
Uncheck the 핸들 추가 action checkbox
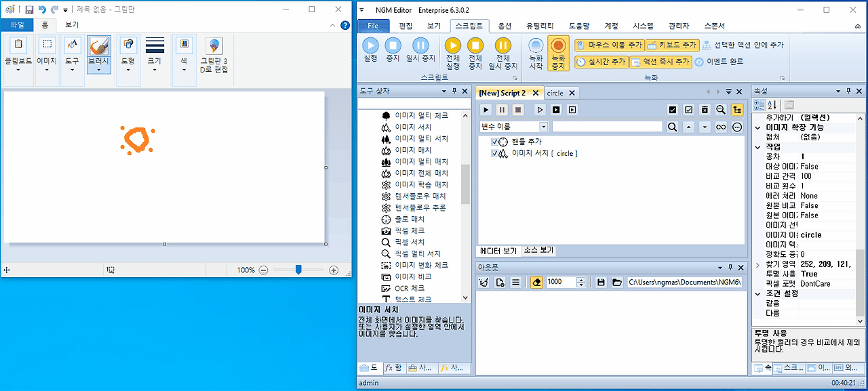tap(494, 142)
